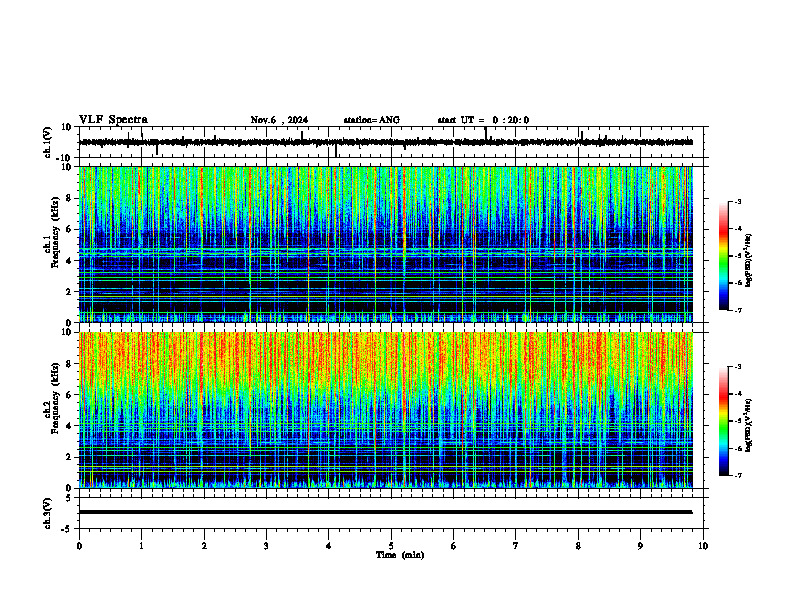Screen dimensions: 792x612
Task: Click the "-7" label on the ch.1 color scale
Action: pyautogui.click(x=737, y=310)
